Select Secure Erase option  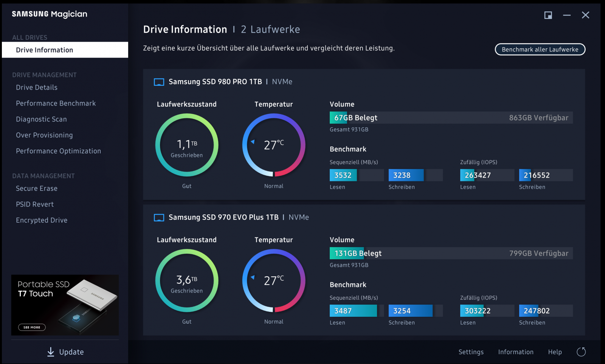[x=37, y=188]
